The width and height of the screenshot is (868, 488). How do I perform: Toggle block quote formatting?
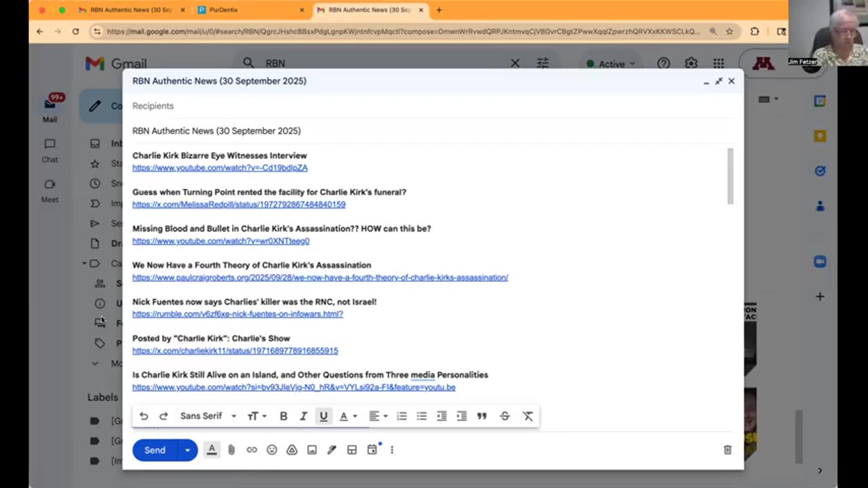coord(482,416)
